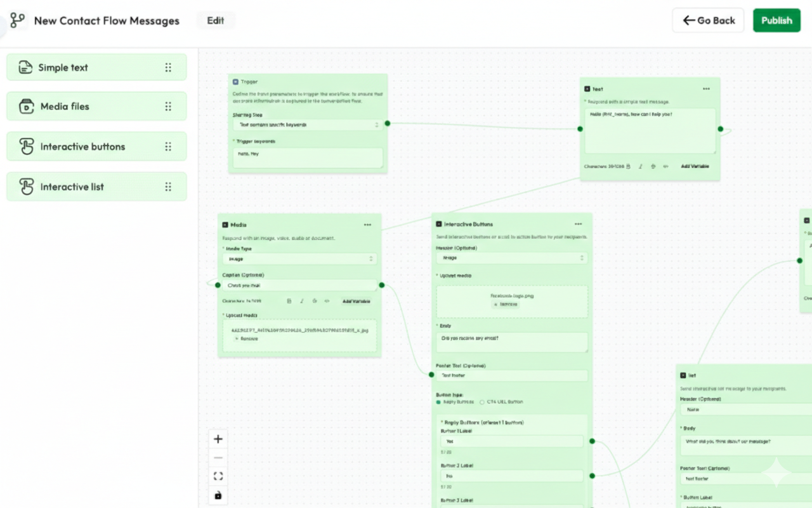Click the Publish button

[776, 20]
